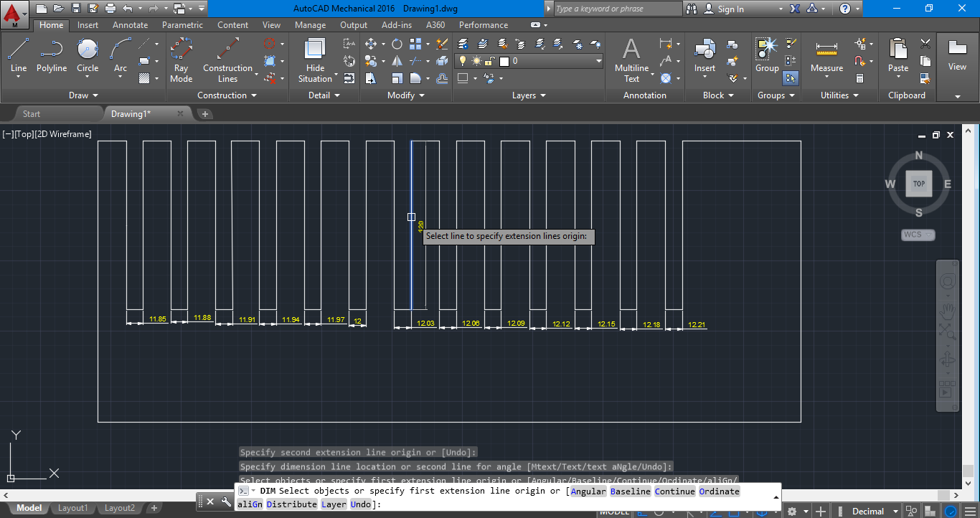
Task: Click the white layer color swatch
Action: 504,61
